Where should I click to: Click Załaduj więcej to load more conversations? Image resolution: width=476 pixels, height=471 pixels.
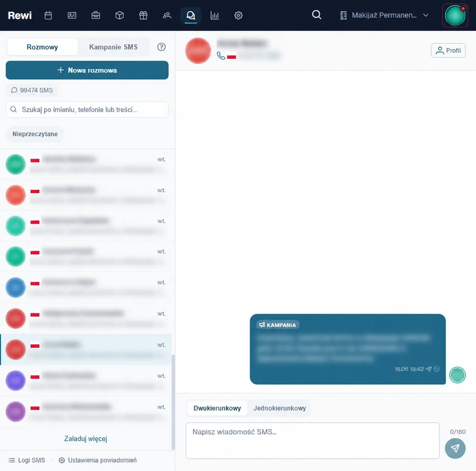click(x=86, y=439)
